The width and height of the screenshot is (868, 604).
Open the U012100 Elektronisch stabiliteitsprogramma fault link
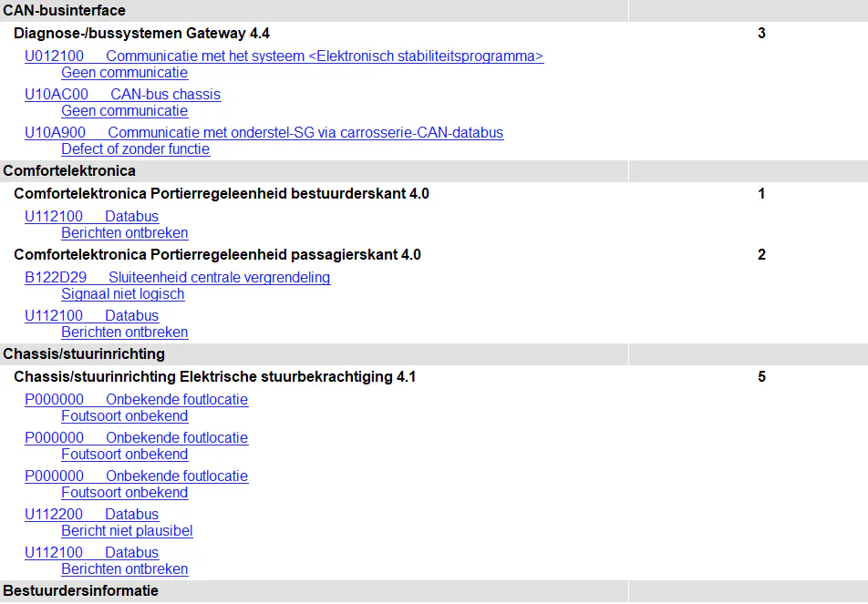(284, 56)
